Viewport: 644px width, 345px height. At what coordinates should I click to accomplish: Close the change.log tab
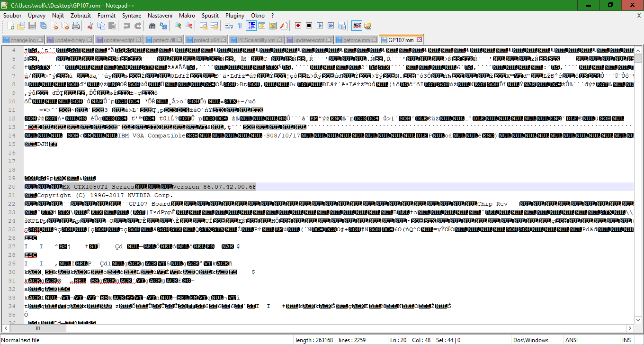click(40, 40)
